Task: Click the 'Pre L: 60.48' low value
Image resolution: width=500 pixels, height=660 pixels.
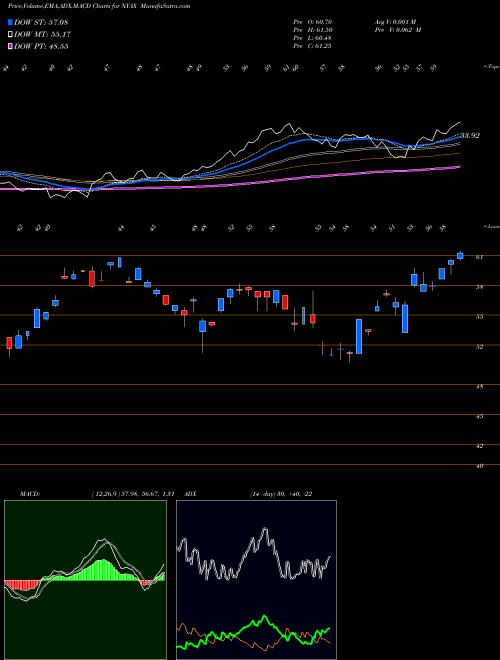Action: [314, 38]
